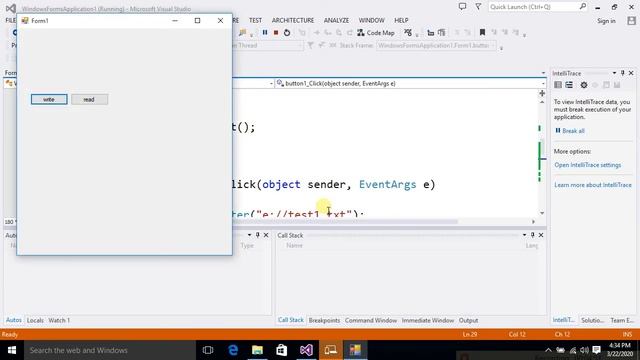Screen dimensions: 640x360
Task: Show hidden tray icons chevron
Action: (548, 350)
